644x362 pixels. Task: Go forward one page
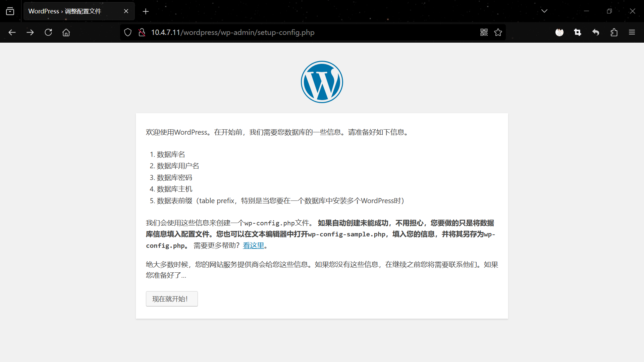coord(30,32)
